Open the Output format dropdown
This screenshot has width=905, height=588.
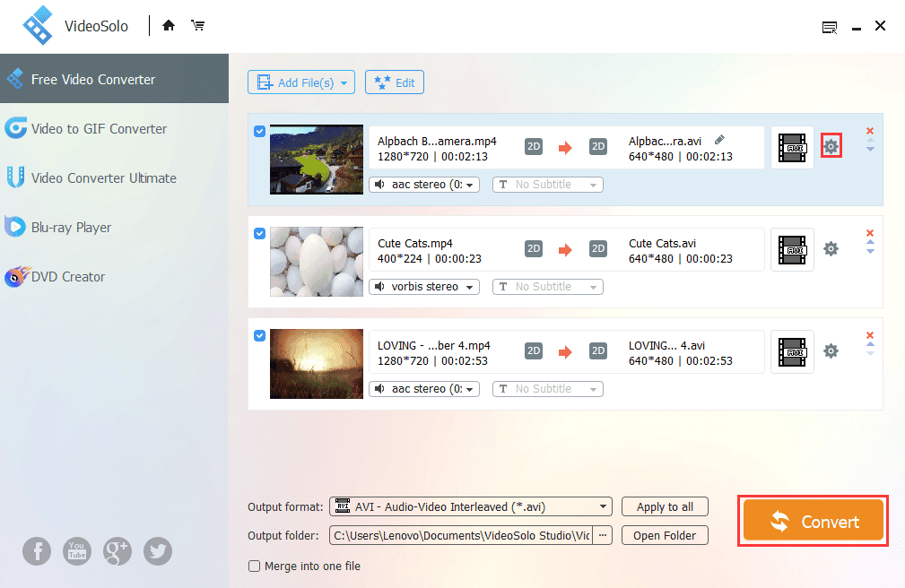coord(470,506)
